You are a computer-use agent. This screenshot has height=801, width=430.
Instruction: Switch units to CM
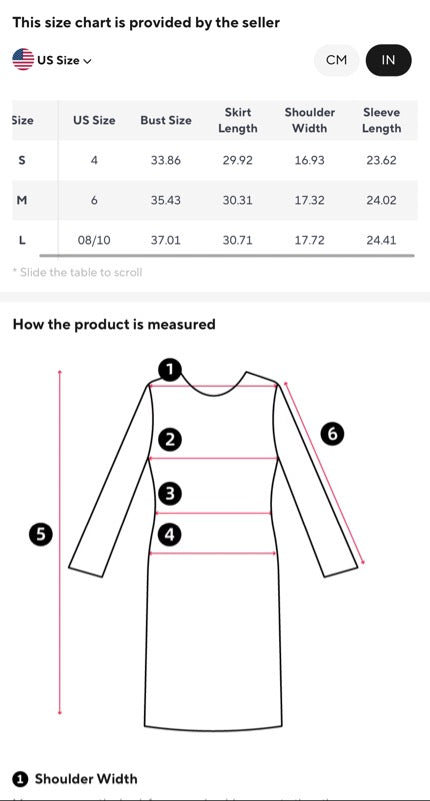337,60
